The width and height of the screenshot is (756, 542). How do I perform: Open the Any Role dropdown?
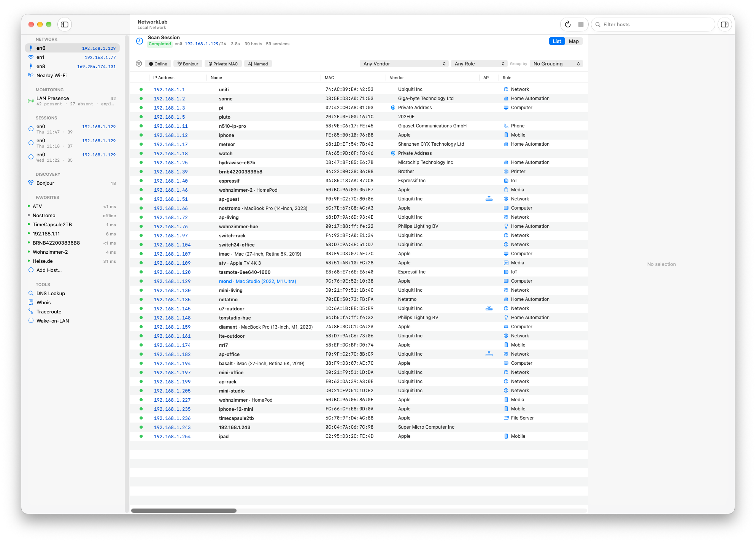click(480, 64)
